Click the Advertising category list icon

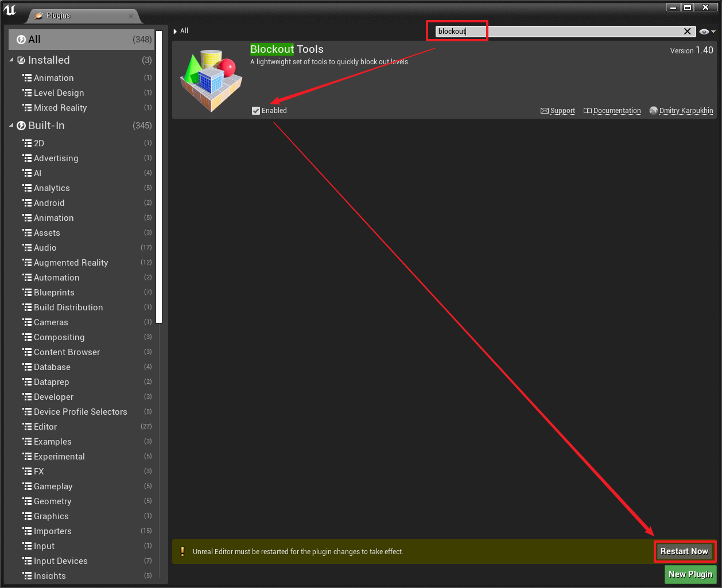click(27, 158)
